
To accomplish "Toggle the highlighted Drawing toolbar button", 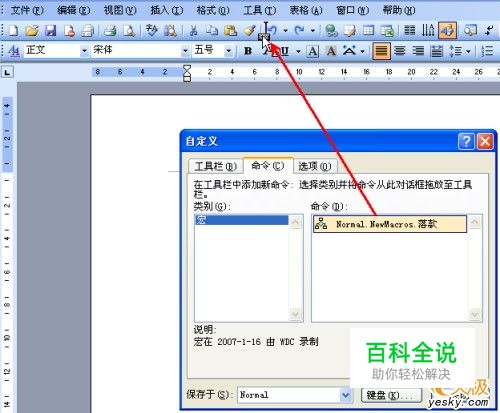I will 447,31.
